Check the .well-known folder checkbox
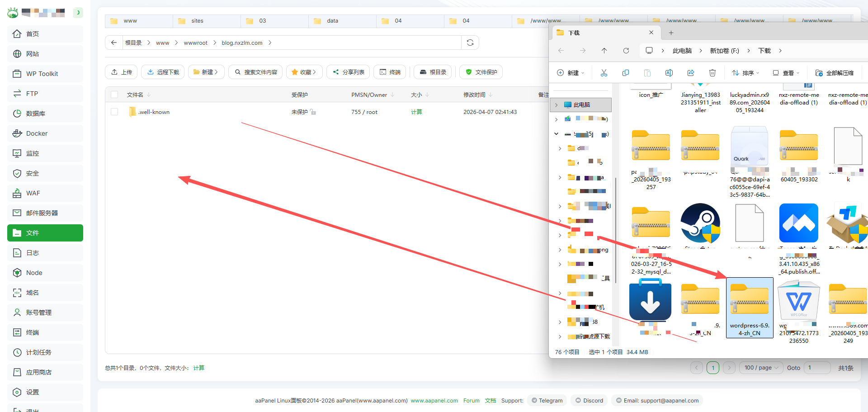868x412 pixels. (114, 112)
